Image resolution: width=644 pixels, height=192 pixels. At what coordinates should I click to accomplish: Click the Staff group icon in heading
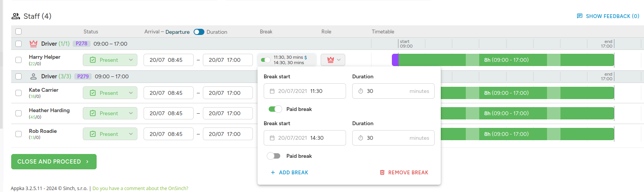[16, 16]
